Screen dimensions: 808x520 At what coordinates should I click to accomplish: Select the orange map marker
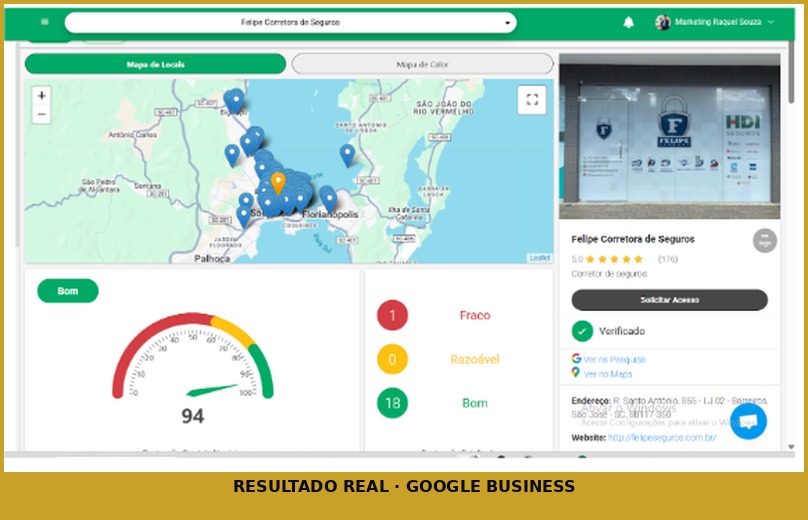(x=278, y=183)
